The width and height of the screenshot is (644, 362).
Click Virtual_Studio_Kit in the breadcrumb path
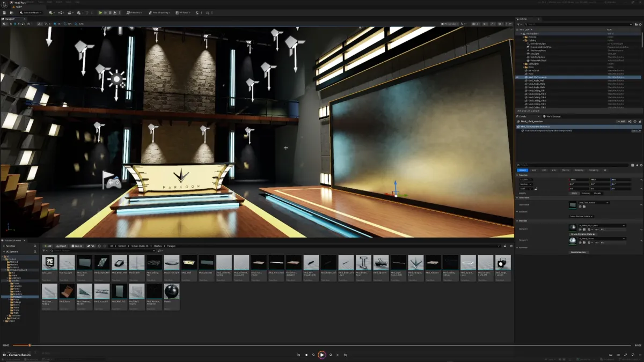tap(140, 246)
